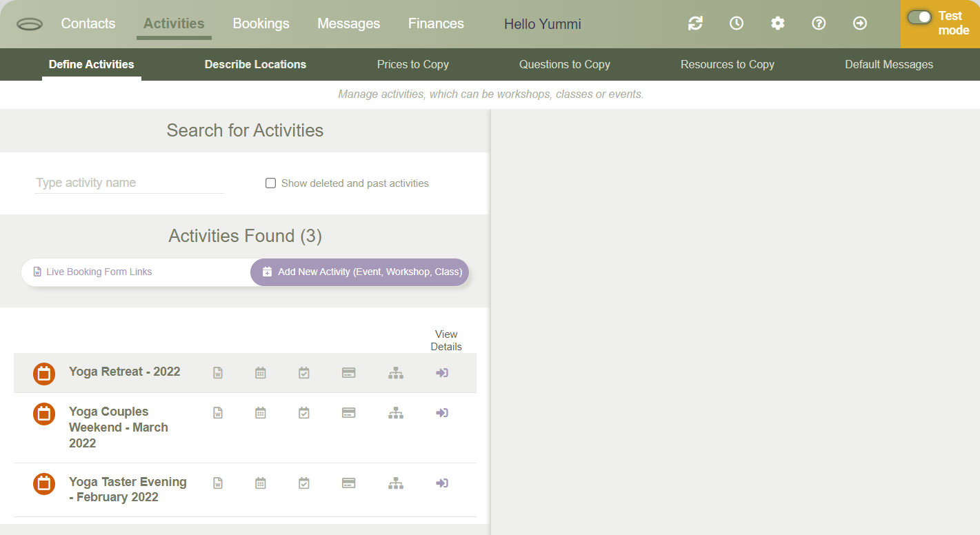
Task: Click payment card icon for Yoga Couples Weekend
Action: pos(349,413)
